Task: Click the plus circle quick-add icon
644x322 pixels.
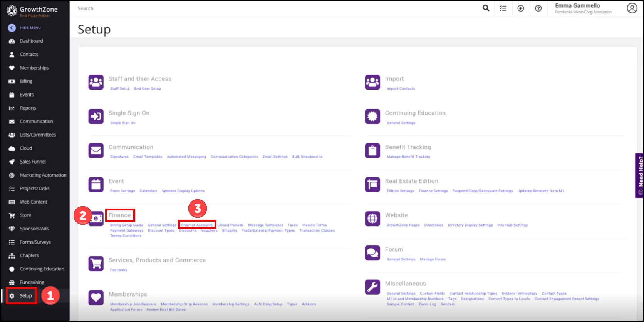Action: (520, 8)
